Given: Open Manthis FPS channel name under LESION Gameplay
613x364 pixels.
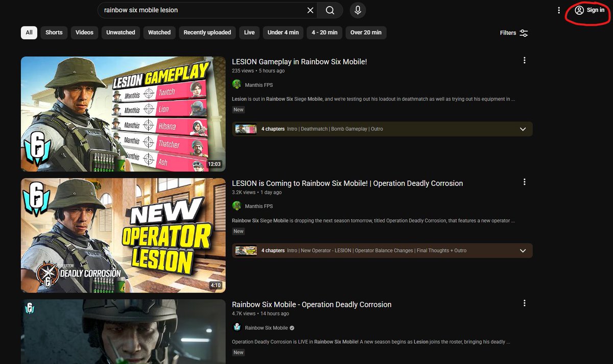Looking at the screenshot, I should coord(259,85).
